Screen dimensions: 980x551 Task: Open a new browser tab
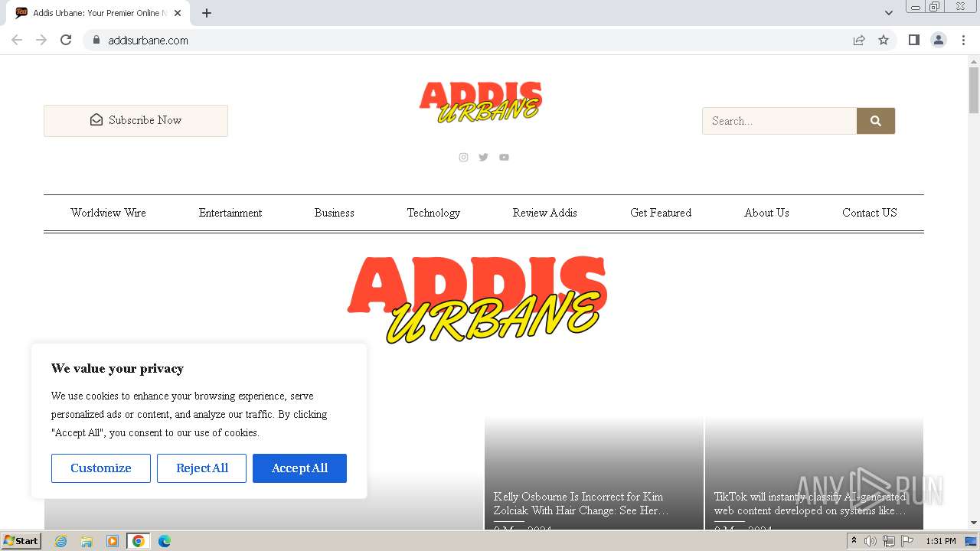pos(207,13)
